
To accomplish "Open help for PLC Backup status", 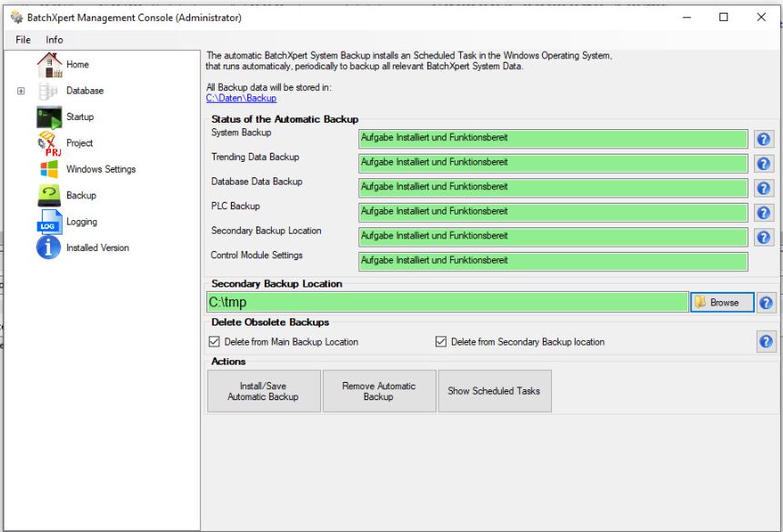I will [764, 212].
